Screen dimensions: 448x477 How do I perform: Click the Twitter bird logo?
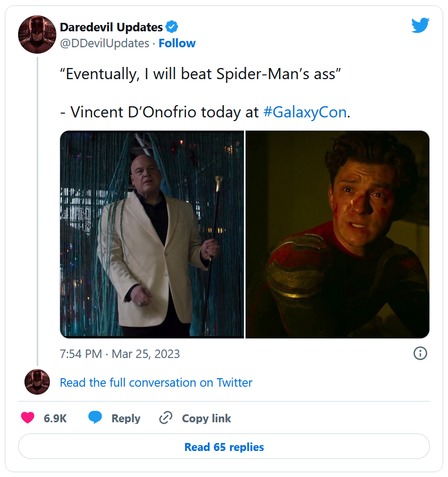click(420, 25)
